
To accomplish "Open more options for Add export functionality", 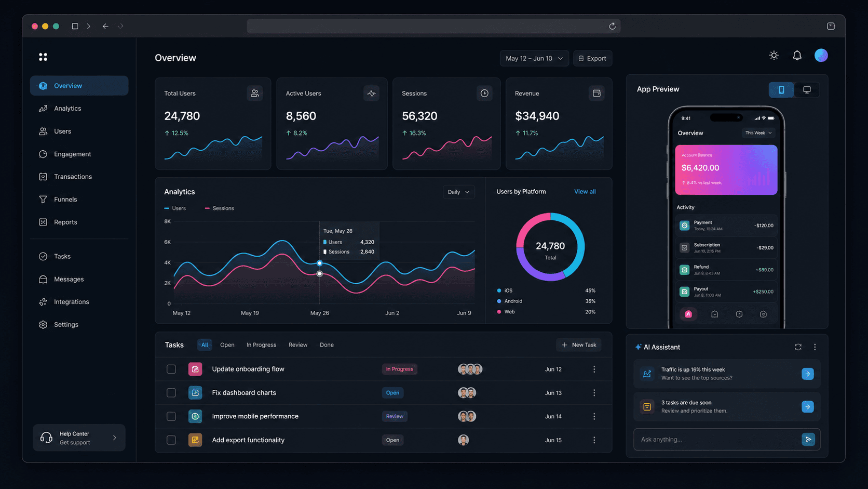I will [594, 440].
